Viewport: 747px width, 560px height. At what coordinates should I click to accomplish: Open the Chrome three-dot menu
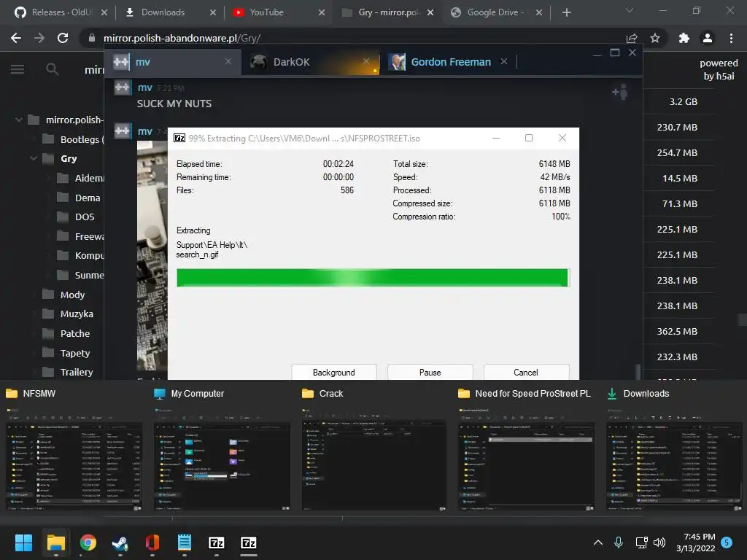(x=731, y=38)
